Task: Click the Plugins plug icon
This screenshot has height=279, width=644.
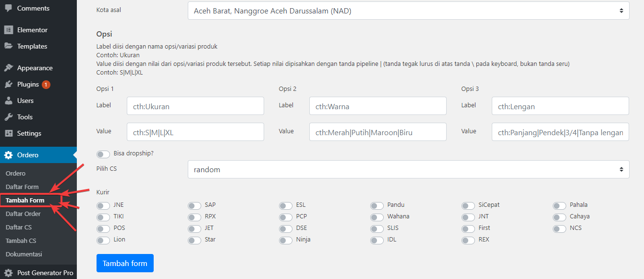Action: (9, 84)
